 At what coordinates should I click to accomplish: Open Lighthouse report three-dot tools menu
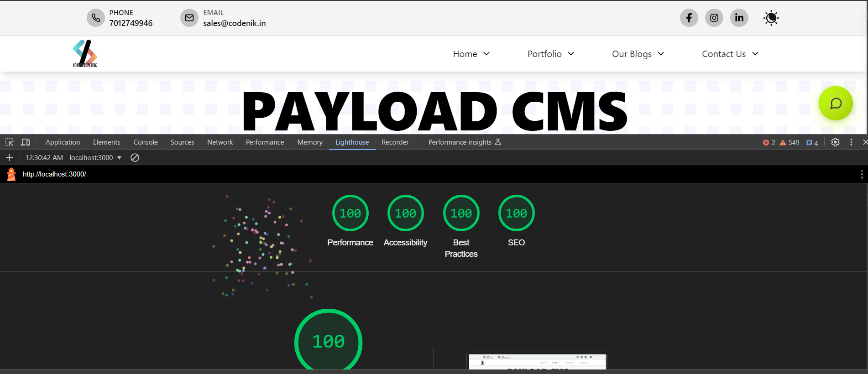862,174
